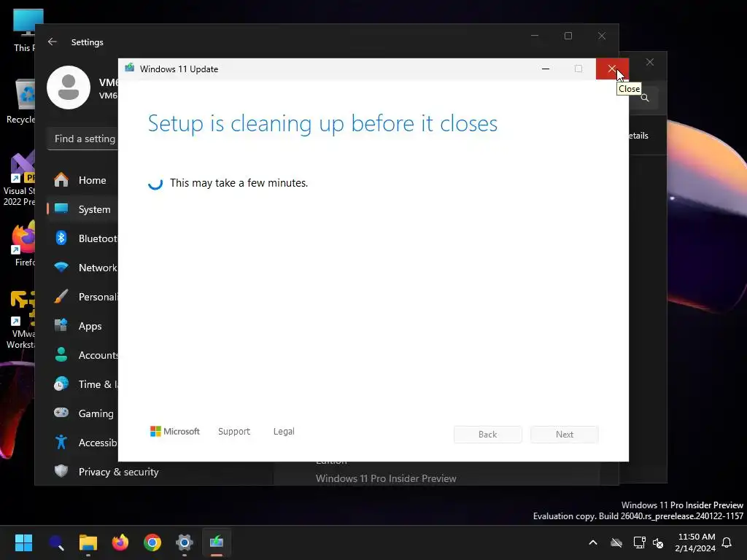Viewport: 747px width, 560px height.
Task: Click the Apps icon in sidebar
Action: [x=61, y=325]
